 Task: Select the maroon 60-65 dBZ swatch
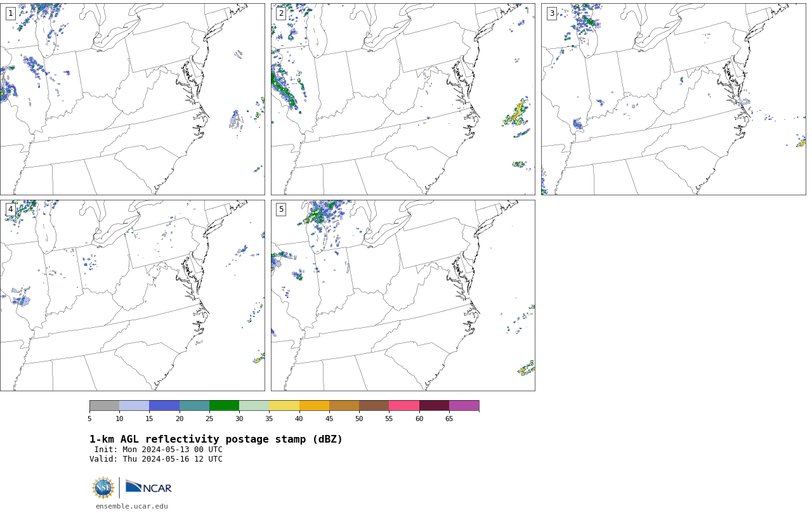click(434, 406)
